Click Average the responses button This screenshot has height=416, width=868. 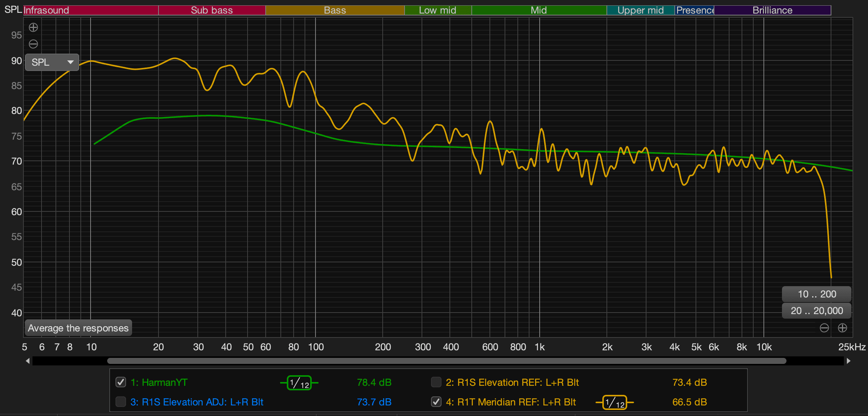(78, 328)
